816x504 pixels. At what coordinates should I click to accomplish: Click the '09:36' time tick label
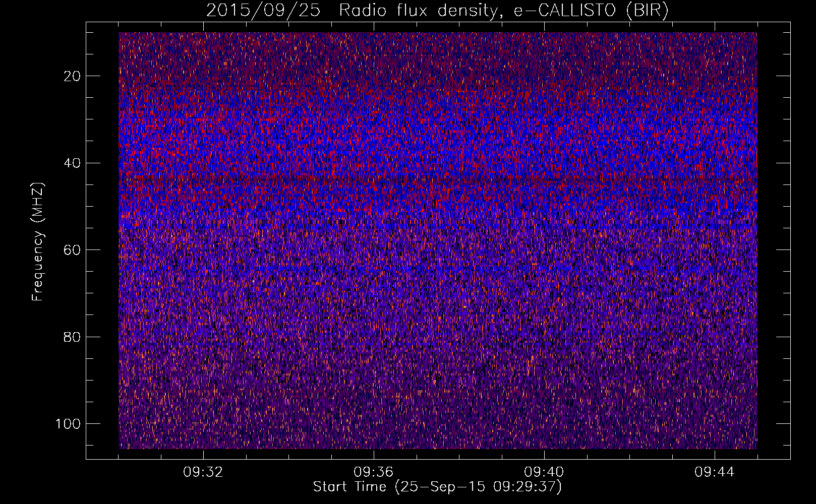tap(374, 472)
